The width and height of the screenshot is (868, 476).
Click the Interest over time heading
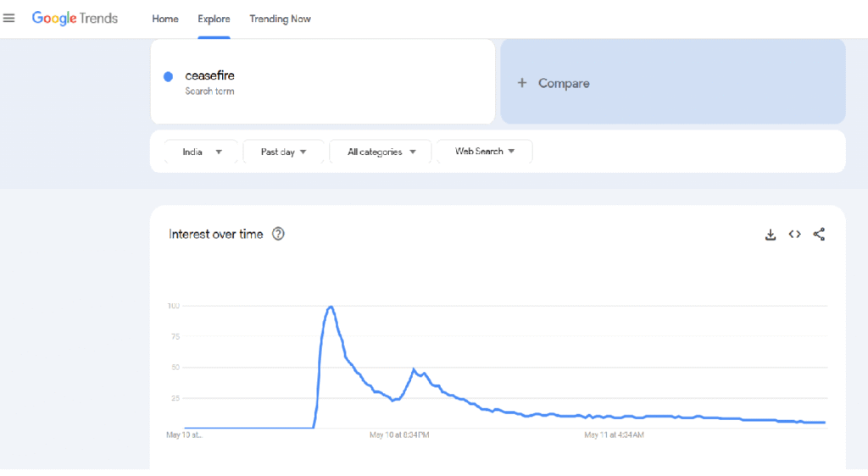coord(216,234)
